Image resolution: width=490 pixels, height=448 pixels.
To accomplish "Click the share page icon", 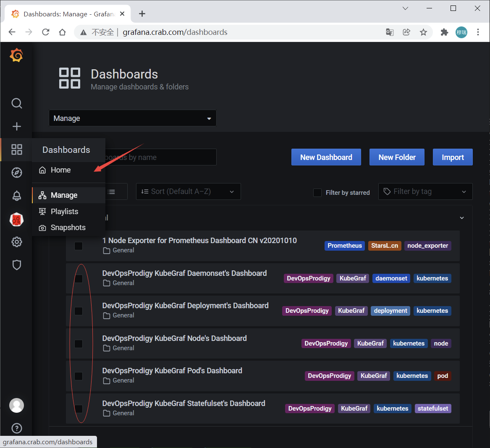I will [x=406, y=32].
